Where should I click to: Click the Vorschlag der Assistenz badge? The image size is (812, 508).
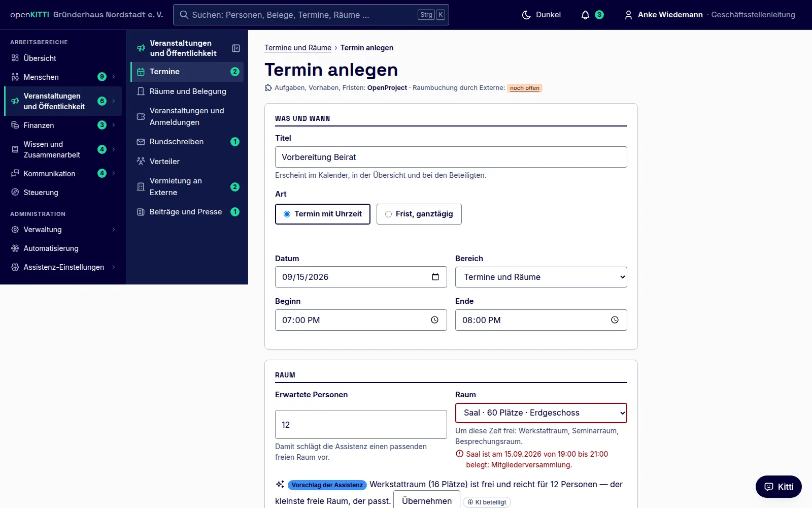tap(327, 485)
